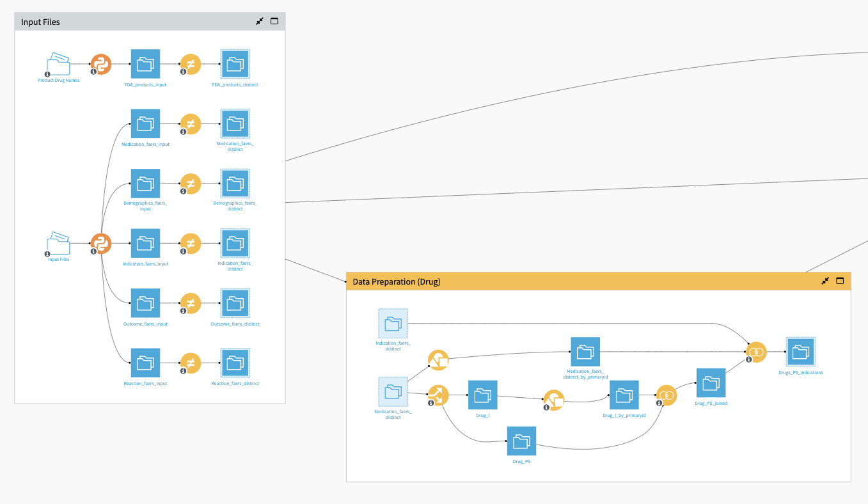Maximize the Data Preparation (Drug) zone

click(x=839, y=281)
